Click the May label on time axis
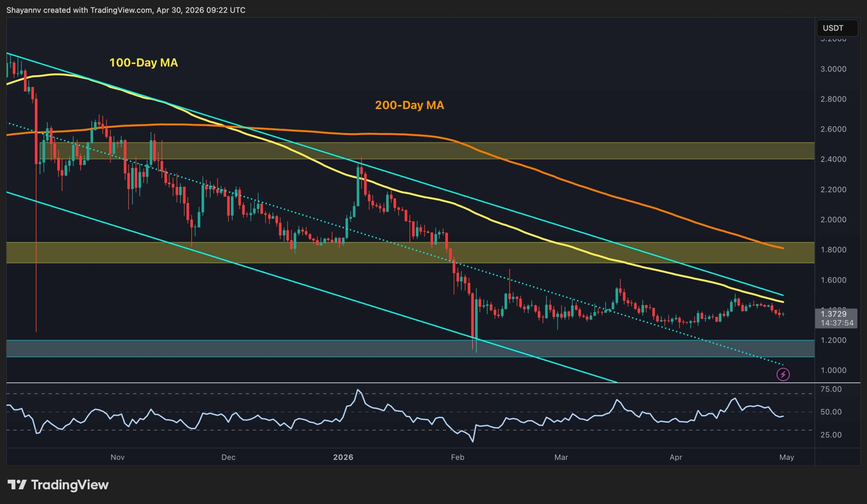 [787, 457]
